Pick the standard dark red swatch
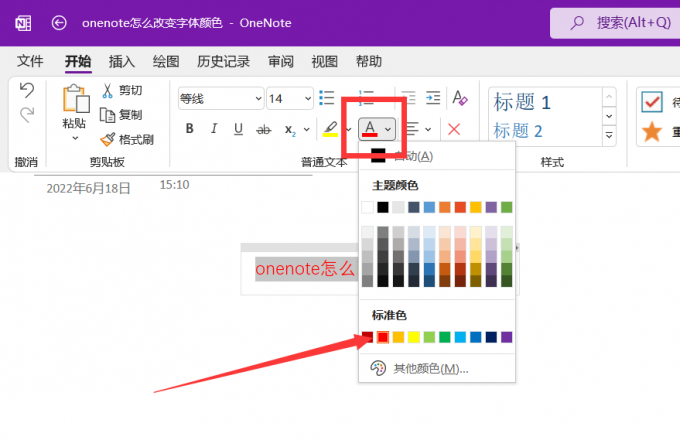The width and height of the screenshot is (680, 447). point(367,337)
